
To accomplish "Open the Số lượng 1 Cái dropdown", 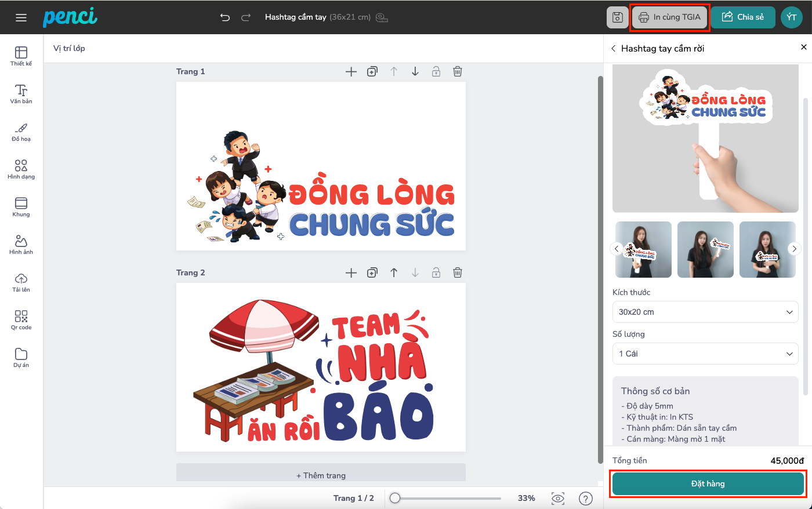I will tap(705, 354).
